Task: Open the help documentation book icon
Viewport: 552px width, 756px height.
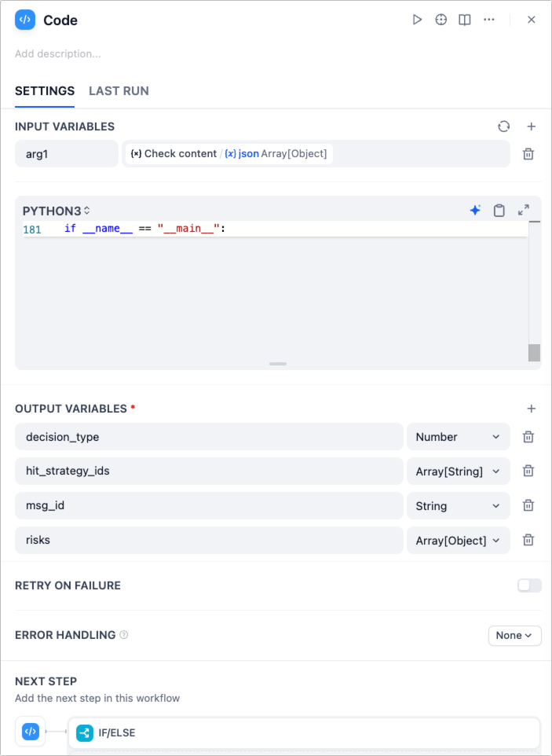Action: coord(465,20)
